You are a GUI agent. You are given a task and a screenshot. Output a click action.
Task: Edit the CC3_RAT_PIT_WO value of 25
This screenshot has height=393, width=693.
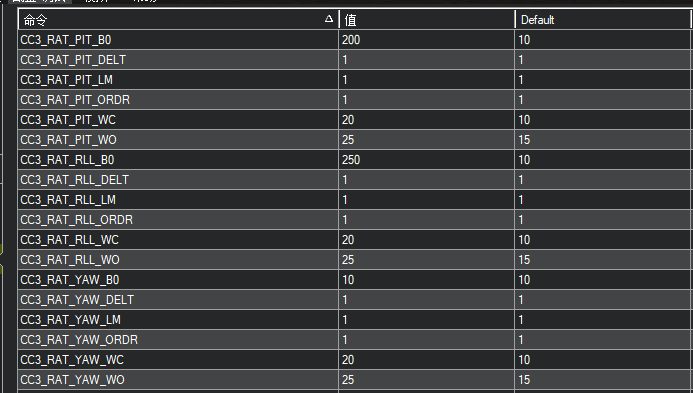[426, 140]
